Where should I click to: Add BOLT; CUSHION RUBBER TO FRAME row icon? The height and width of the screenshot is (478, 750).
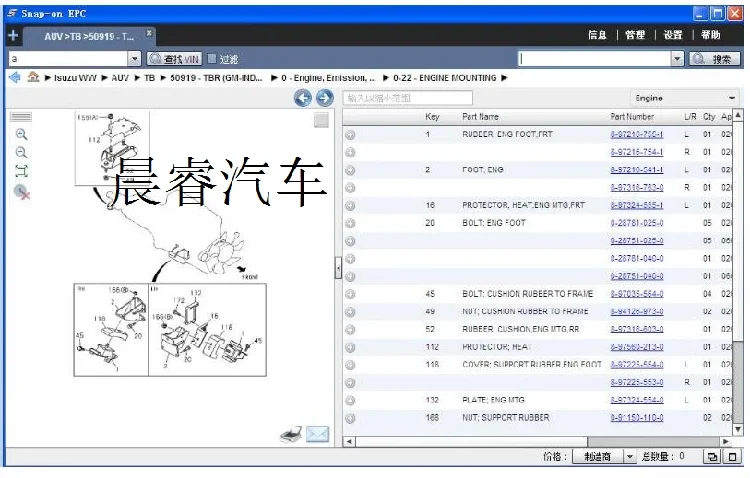350,294
